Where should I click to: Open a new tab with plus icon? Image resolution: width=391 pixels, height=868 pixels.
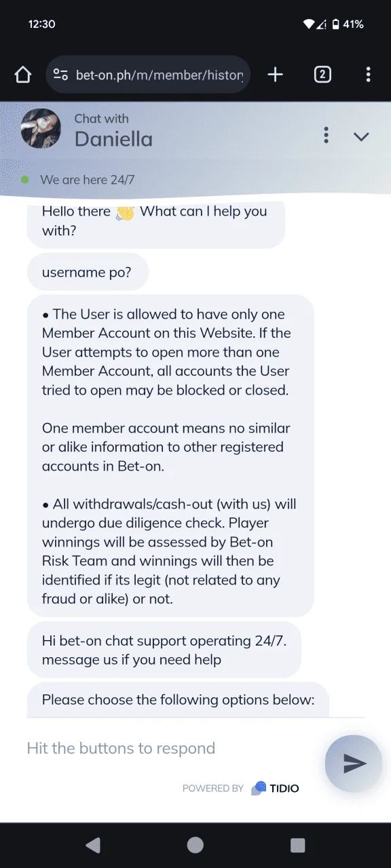pyautogui.click(x=275, y=75)
